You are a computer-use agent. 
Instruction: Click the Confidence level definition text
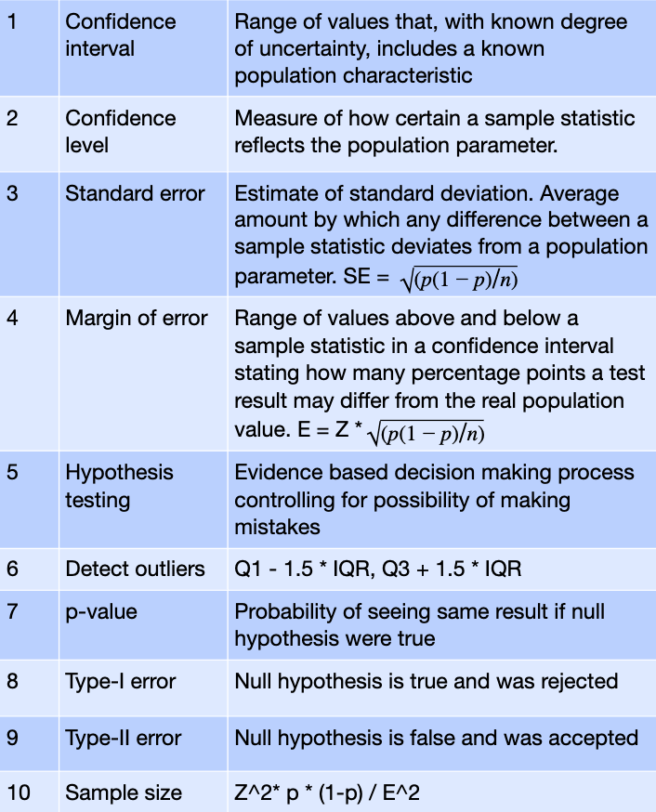[435, 132]
